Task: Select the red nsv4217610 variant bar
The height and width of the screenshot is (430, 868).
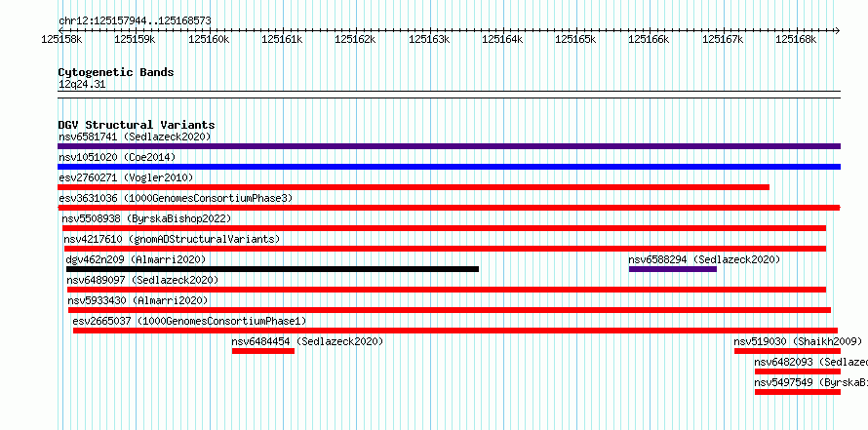Action: coord(445,249)
